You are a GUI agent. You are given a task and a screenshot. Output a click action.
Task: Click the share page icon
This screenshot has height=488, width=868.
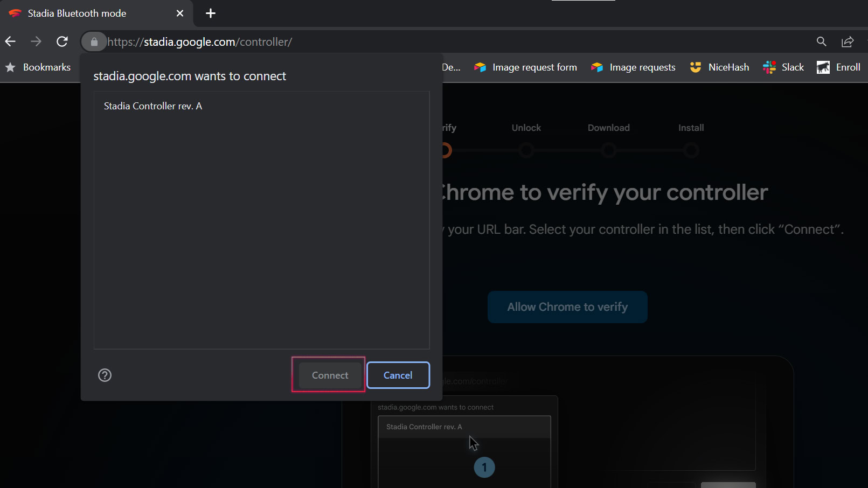point(848,41)
